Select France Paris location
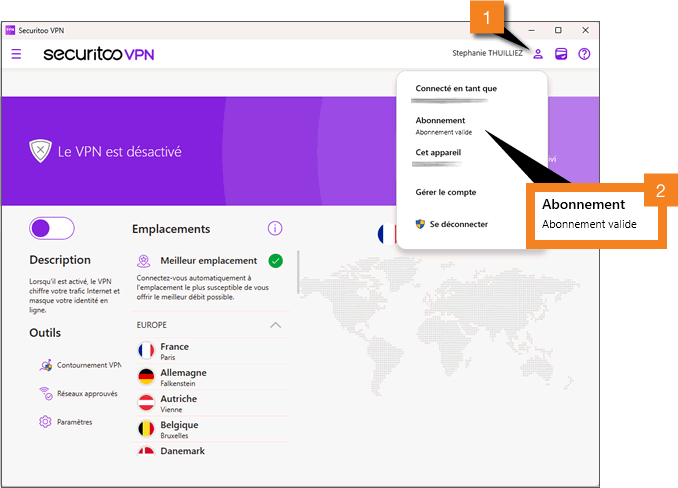678x488 pixels. click(211, 351)
